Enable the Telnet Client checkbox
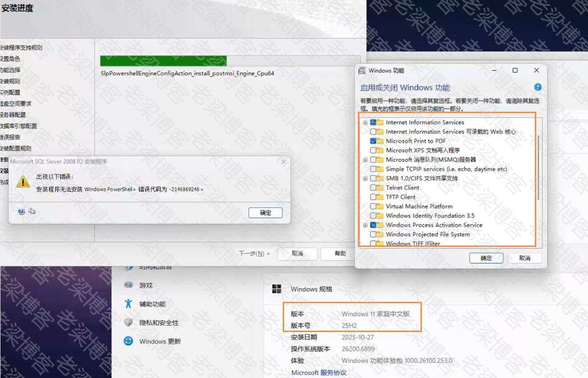Viewport: 588px width, 378px height. pos(373,188)
